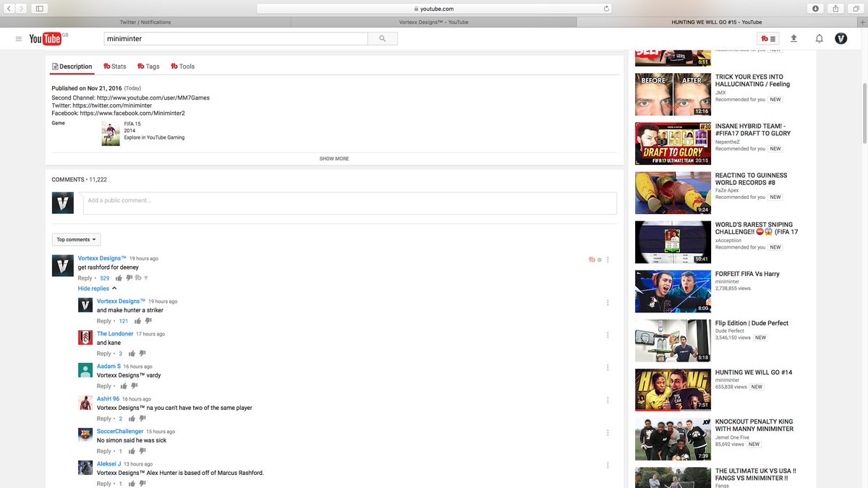Screen dimensions: 868x488
Task: Open options menu for Aleksei J's reply
Action: (x=608, y=465)
